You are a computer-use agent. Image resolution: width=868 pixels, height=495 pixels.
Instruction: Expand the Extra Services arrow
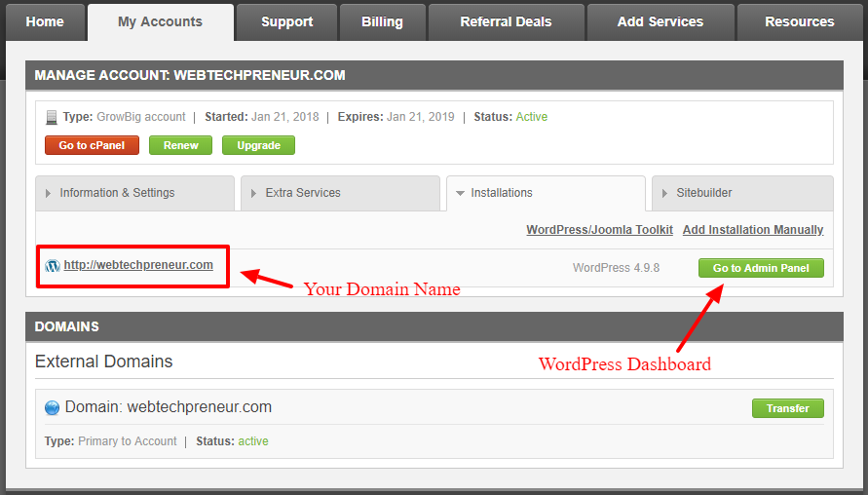click(x=253, y=193)
